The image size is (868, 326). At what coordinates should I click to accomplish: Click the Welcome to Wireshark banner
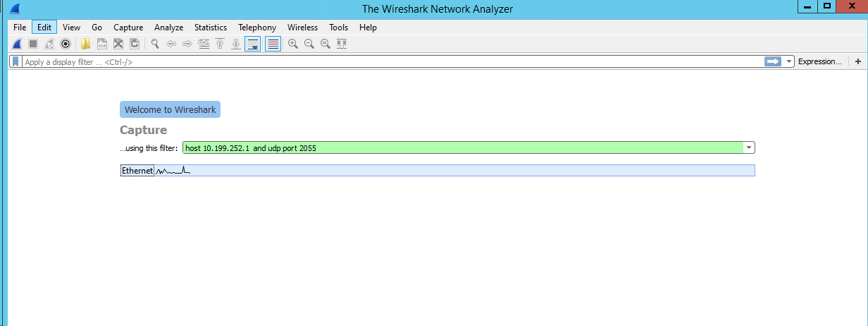(x=170, y=109)
